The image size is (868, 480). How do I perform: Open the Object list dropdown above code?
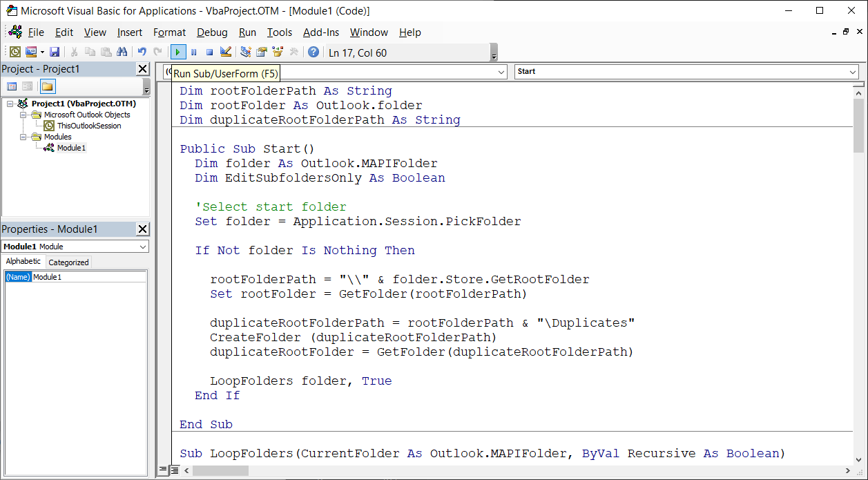coord(502,72)
